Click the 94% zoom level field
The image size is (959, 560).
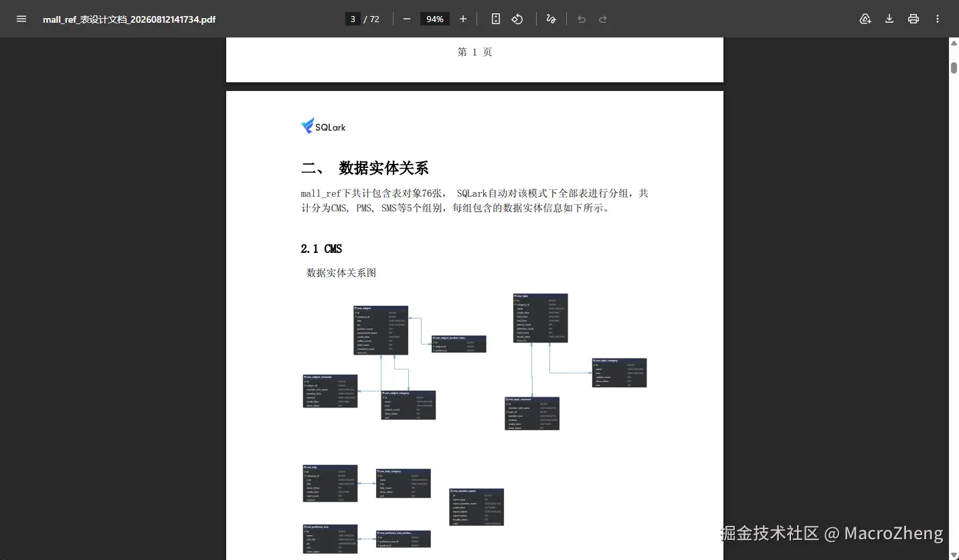(x=435, y=19)
